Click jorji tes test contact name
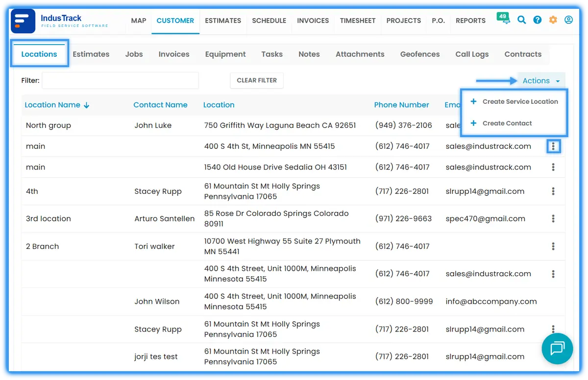Screen dimensions: 588x380 156,356
